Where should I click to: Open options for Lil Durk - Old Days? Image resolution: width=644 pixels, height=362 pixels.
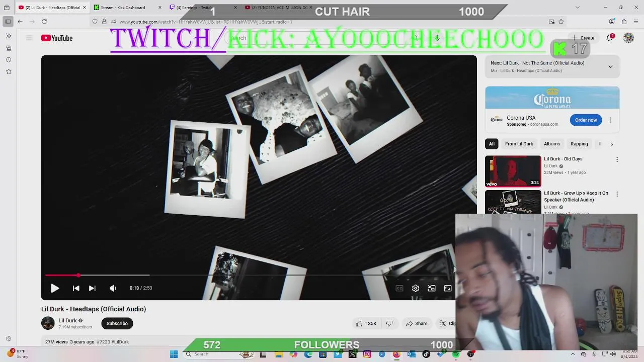[x=617, y=159]
